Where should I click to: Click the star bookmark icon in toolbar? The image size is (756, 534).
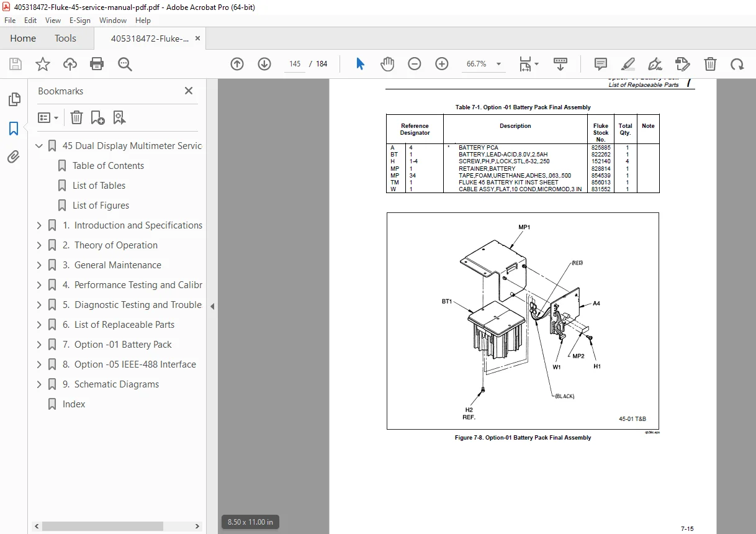(43, 64)
